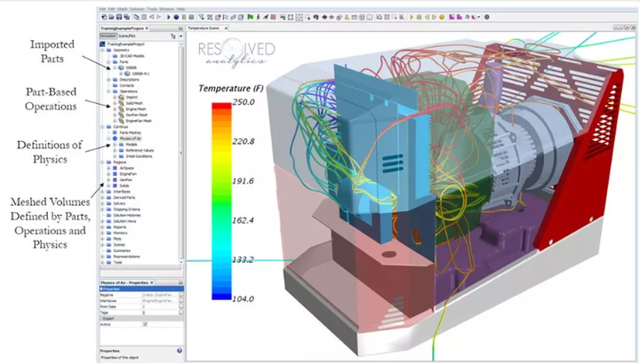This screenshot has width=640, height=364.
Task: Click the green flag toolbar icon
Action: [250, 17]
